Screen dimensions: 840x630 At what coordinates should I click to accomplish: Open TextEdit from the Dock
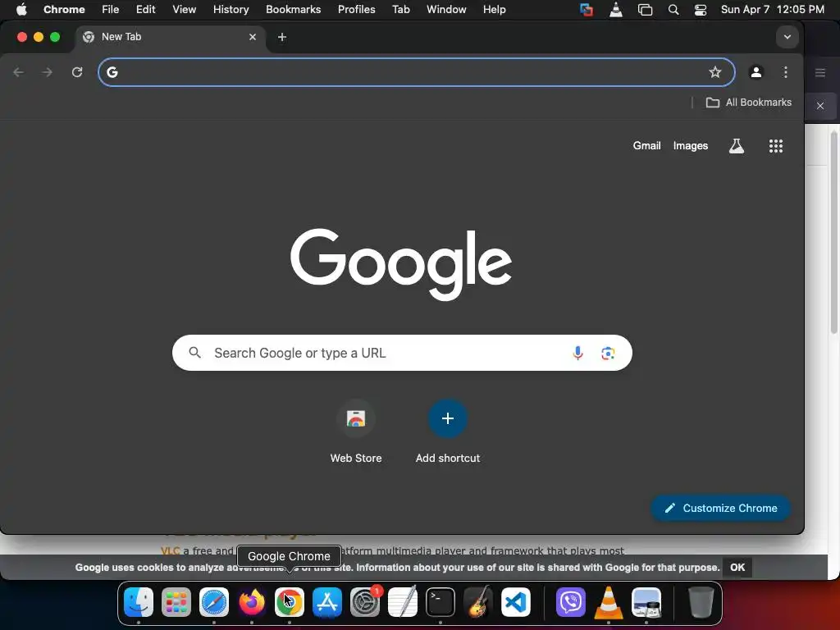(403, 602)
